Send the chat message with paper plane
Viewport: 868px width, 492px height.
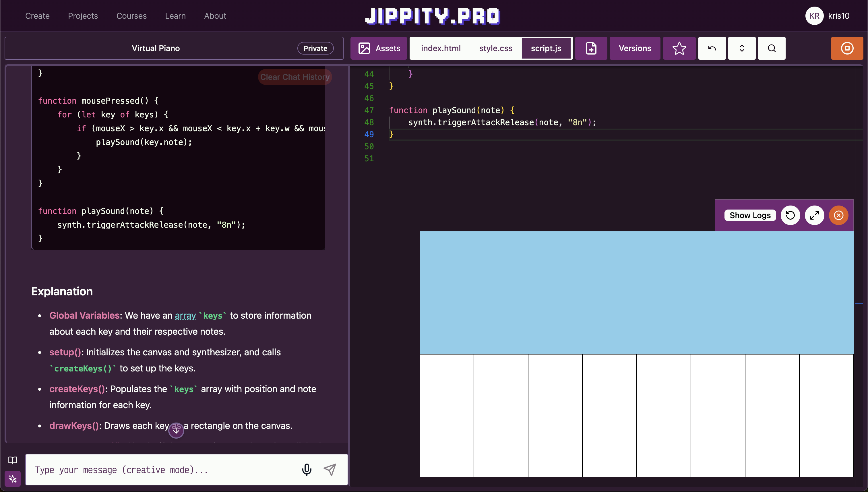(330, 470)
